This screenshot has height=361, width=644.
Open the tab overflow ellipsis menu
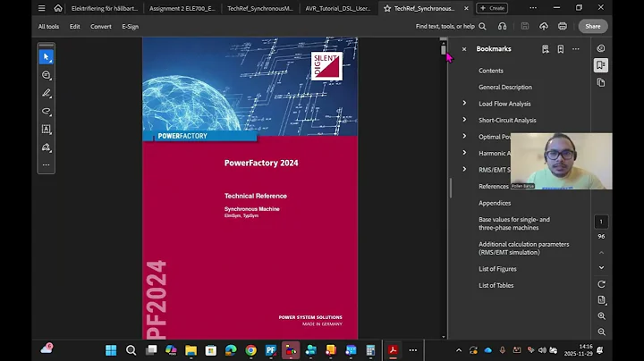tap(533, 8)
